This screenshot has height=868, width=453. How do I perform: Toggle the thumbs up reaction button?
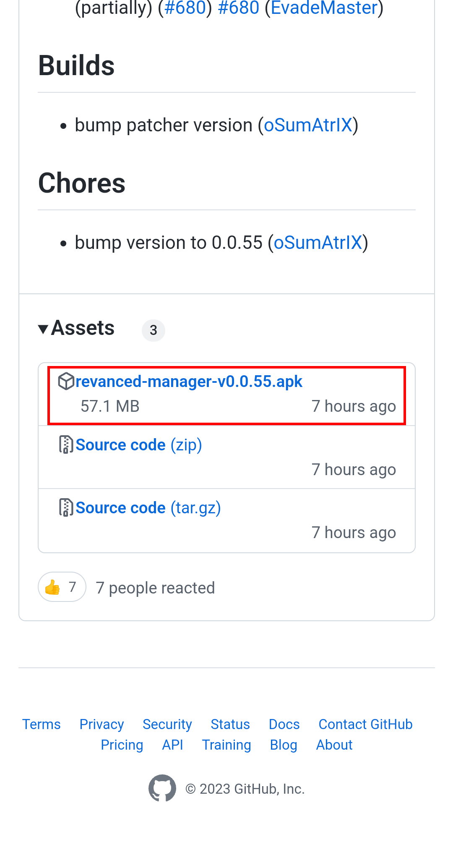(62, 587)
